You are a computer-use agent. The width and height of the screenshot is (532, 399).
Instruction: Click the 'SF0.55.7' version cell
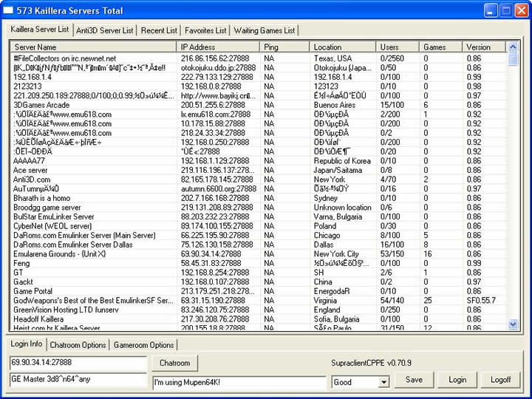point(481,300)
